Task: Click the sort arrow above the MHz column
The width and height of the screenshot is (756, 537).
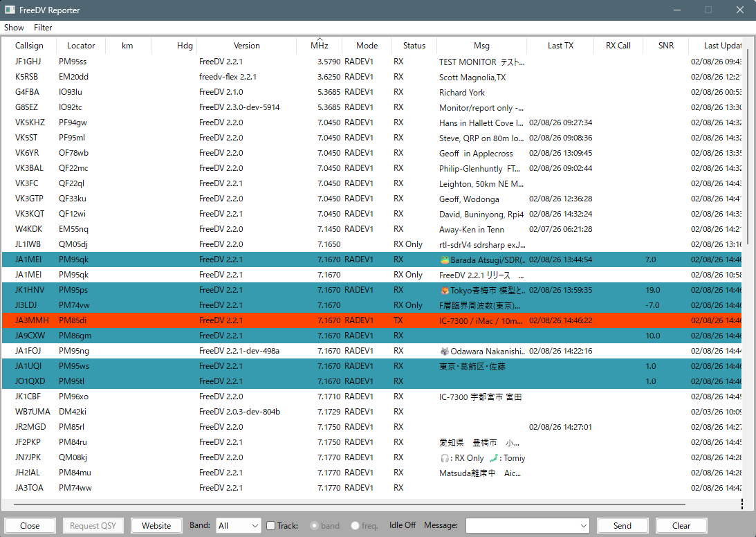Action: point(320,40)
